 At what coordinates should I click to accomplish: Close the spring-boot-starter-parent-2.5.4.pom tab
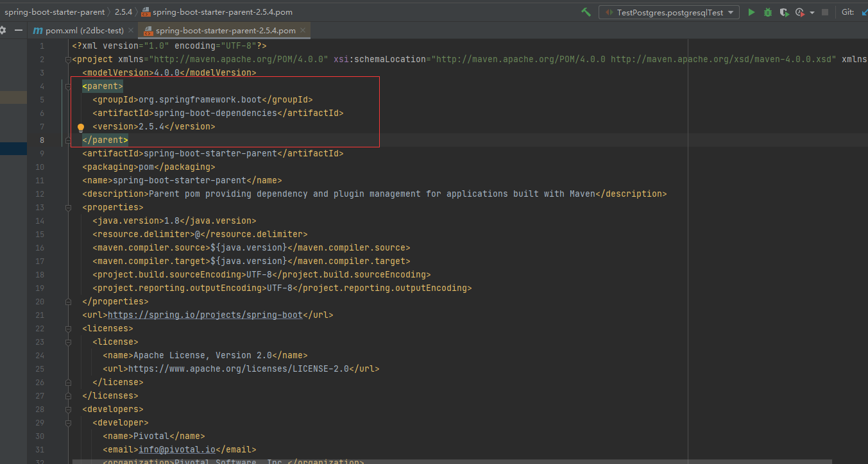[x=303, y=30]
